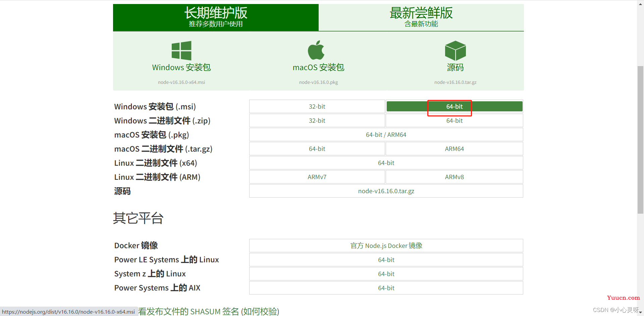
Task: Download Power LE Systems Linux 64-bit
Action: [386, 260]
